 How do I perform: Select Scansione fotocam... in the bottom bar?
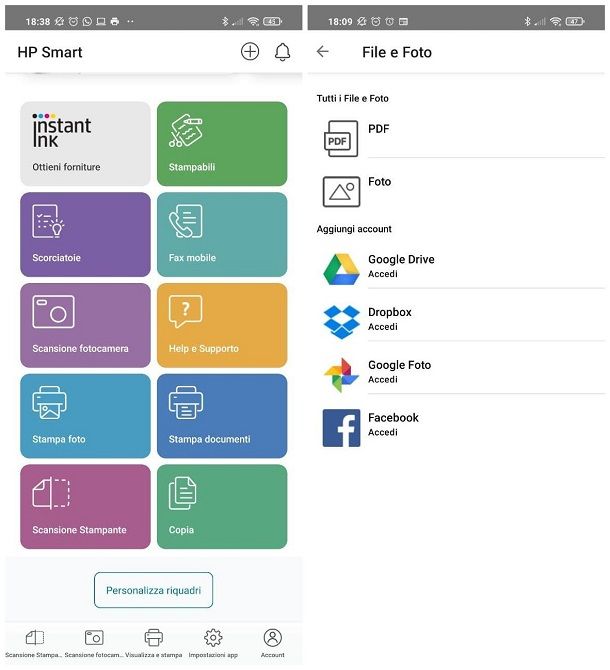tap(94, 643)
